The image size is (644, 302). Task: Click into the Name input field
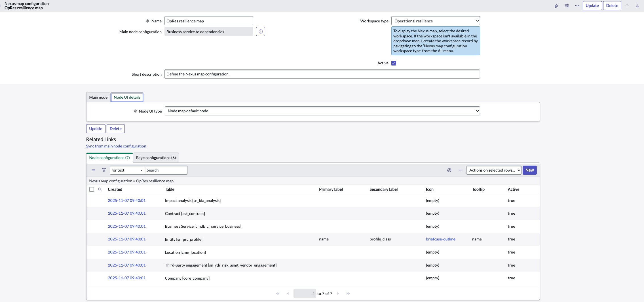tap(209, 21)
